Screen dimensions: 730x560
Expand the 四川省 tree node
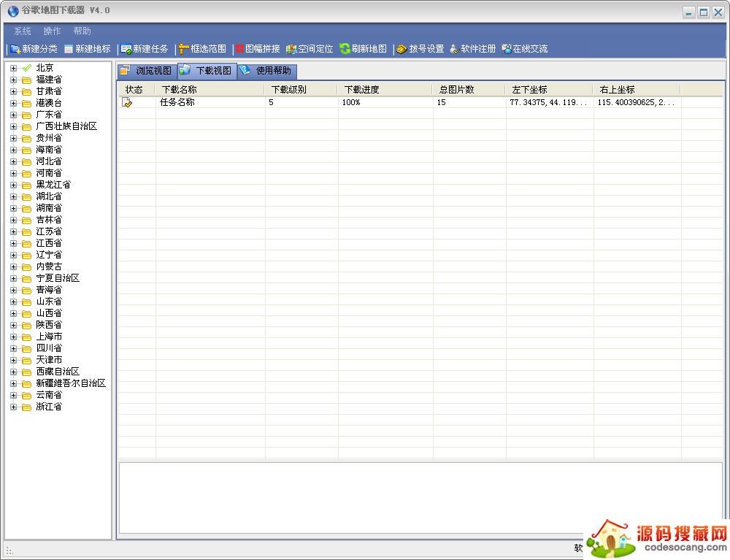pyautogui.click(x=13, y=349)
